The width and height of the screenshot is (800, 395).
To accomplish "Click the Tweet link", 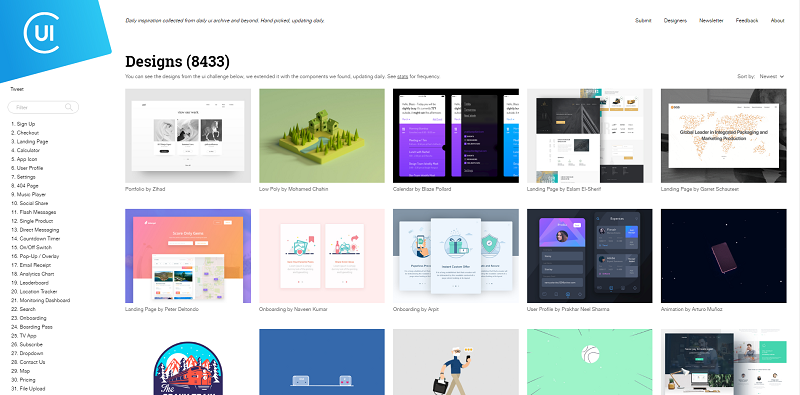I will pos(17,89).
